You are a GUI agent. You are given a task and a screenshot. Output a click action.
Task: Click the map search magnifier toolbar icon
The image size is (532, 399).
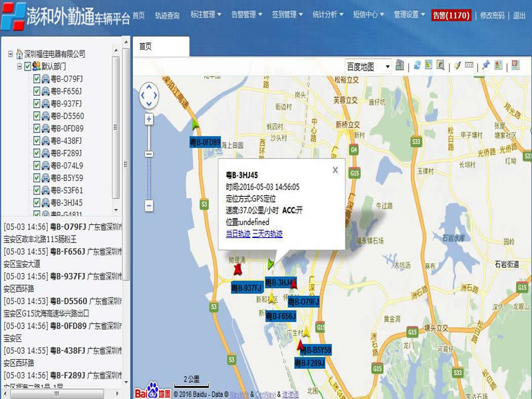click(x=440, y=65)
